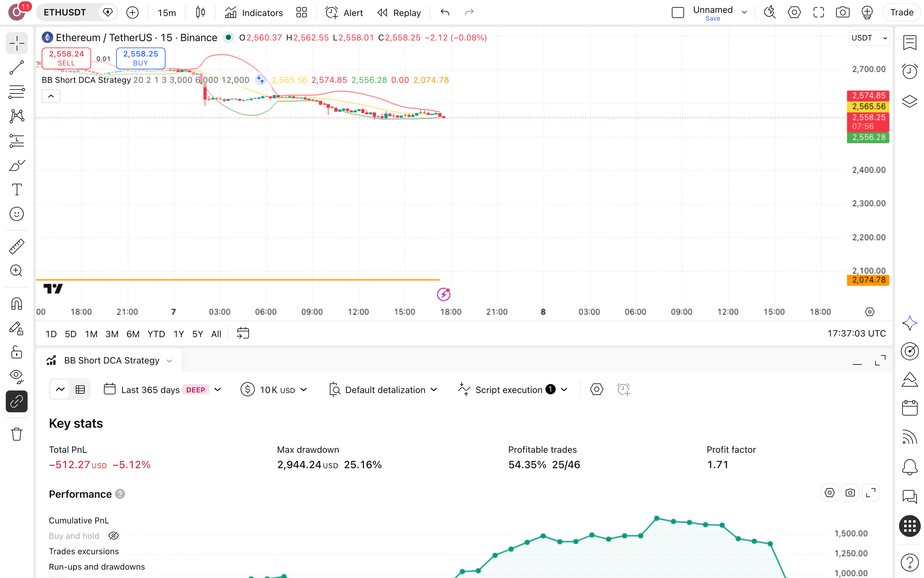Open the Script execution dropdown
The height and width of the screenshot is (578, 924).
pos(513,390)
